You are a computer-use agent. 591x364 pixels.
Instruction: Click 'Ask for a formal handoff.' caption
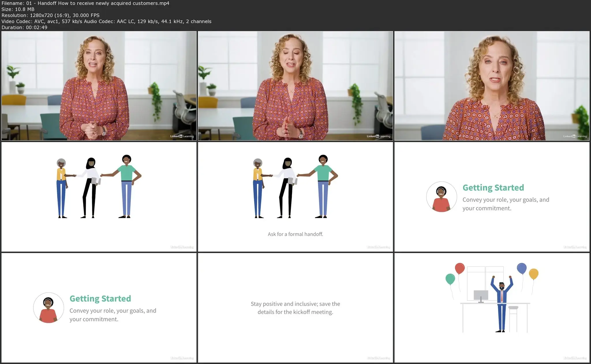[x=295, y=234]
